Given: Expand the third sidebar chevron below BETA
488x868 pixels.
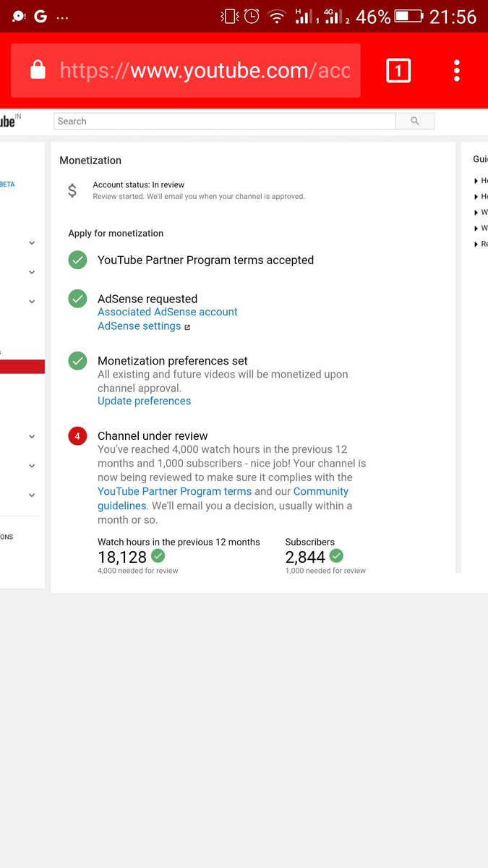Looking at the screenshot, I should pos(32,301).
